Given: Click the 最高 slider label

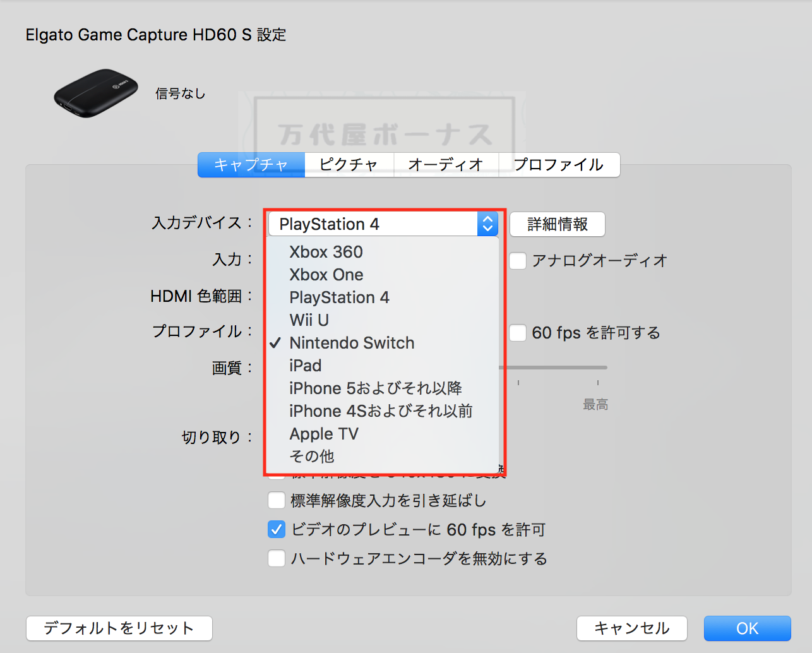Looking at the screenshot, I should tap(595, 404).
